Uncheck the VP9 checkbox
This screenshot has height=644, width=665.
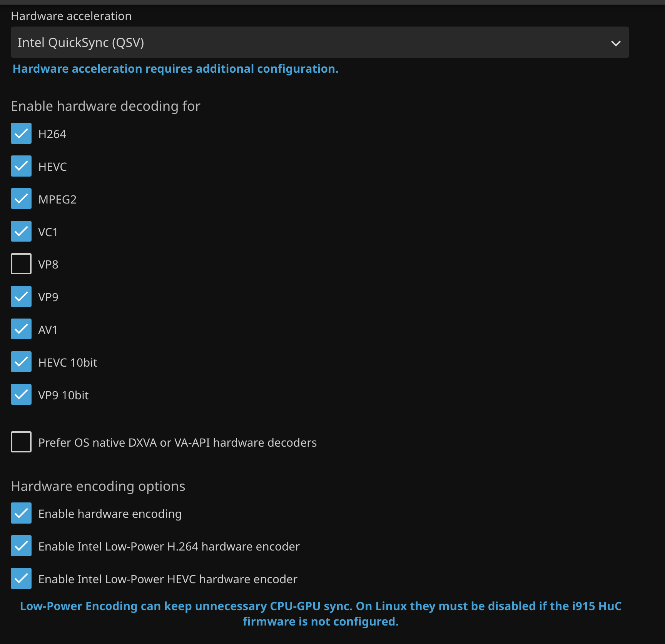coord(21,297)
